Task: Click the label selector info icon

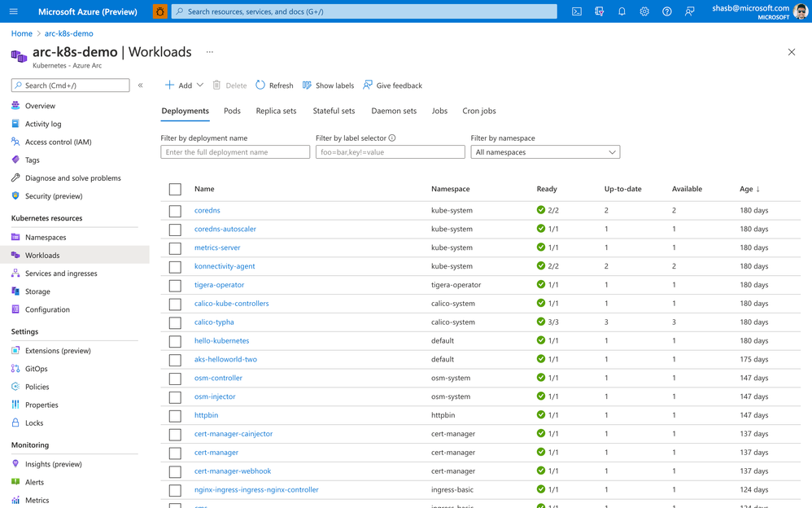Action: coord(392,138)
